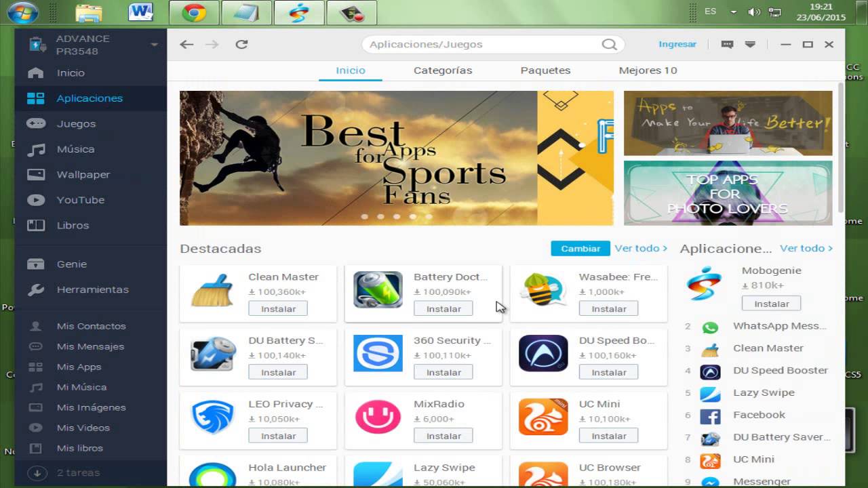
Task: Select the third banner carousel dot
Action: click(397, 217)
